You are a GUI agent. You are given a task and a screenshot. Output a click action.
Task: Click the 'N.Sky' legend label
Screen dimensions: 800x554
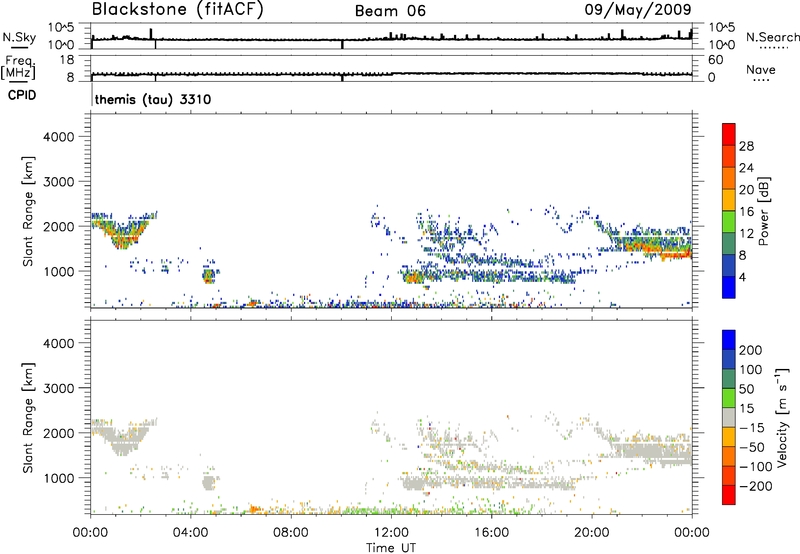pyautogui.click(x=19, y=37)
